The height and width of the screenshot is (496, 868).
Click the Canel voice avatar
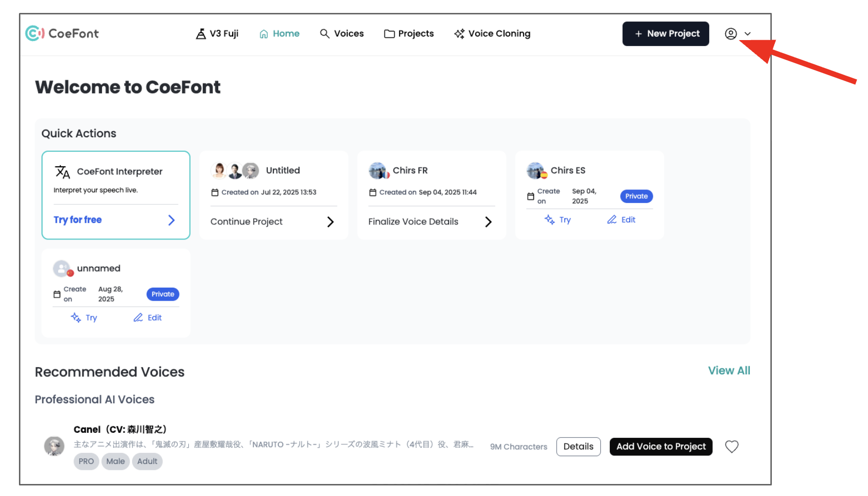[54, 446]
